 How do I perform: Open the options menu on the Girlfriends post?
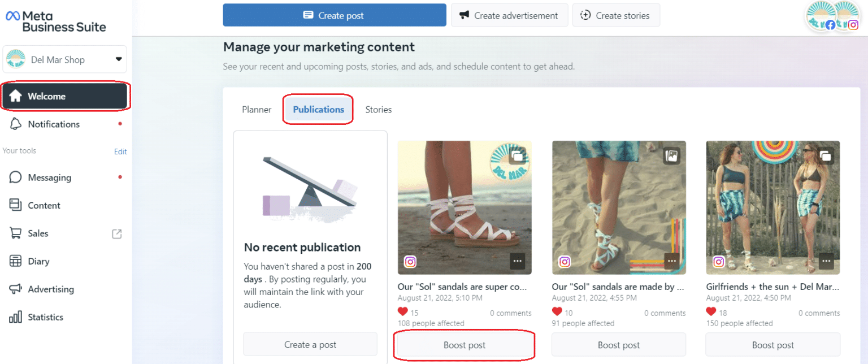[825, 261]
